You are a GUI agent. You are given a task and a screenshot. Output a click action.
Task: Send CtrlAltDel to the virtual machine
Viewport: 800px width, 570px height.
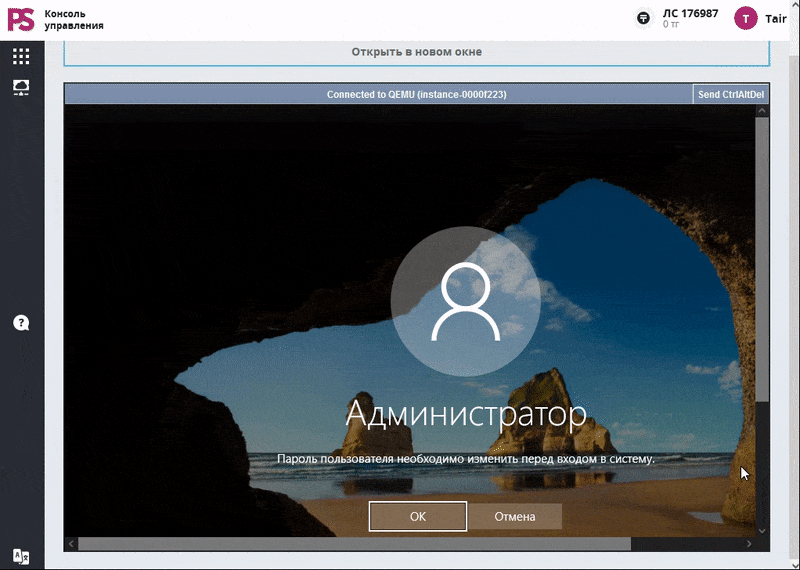731,94
